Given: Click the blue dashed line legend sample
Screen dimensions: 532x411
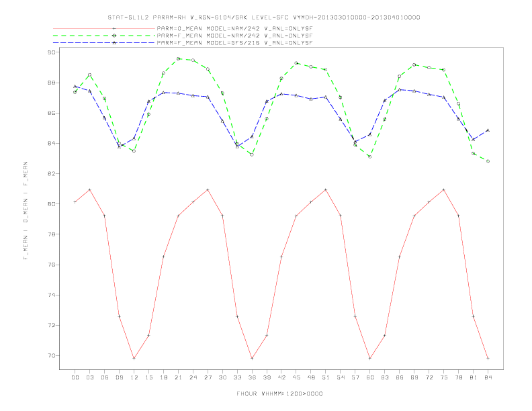Looking at the screenshot, I should click(104, 43).
